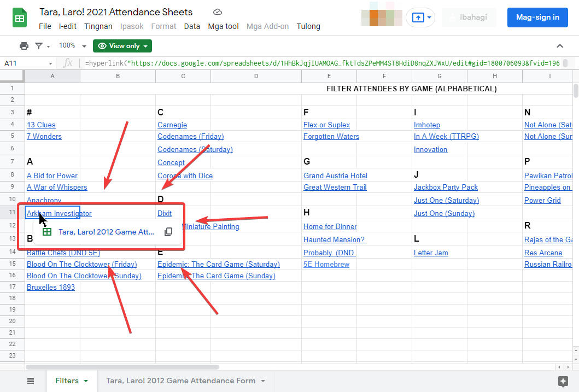Viewport: 579px width, 392px height.
Task: Open the Data menu
Action: pyautogui.click(x=192, y=26)
